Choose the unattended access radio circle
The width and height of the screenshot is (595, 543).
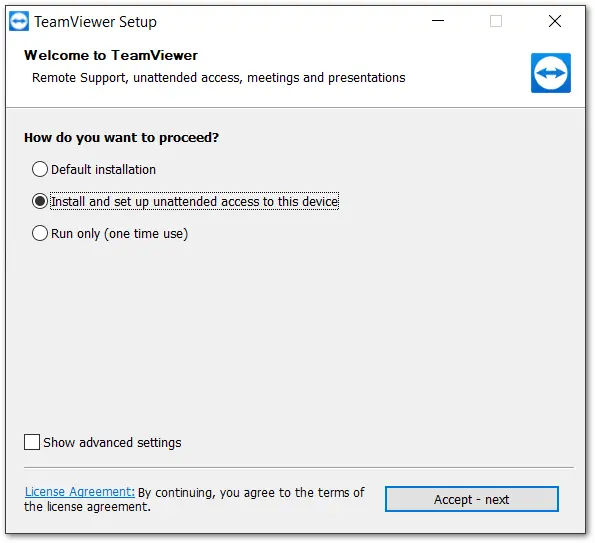click(40, 201)
